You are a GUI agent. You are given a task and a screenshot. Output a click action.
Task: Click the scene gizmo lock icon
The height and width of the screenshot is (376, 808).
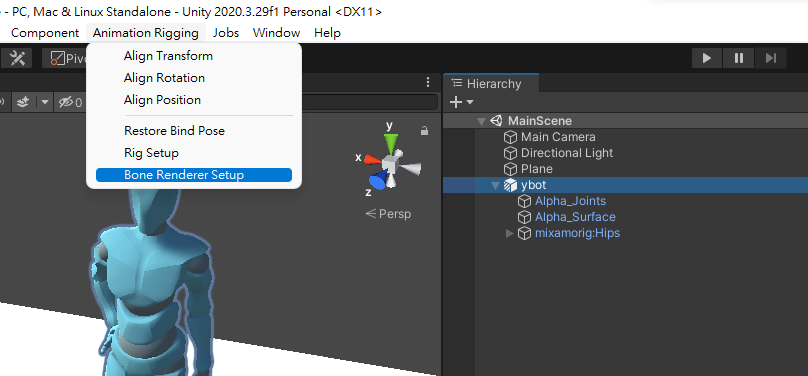(424, 131)
